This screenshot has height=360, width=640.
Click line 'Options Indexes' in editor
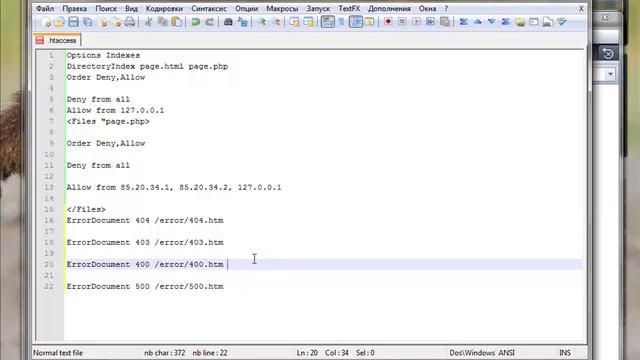click(x=103, y=55)
